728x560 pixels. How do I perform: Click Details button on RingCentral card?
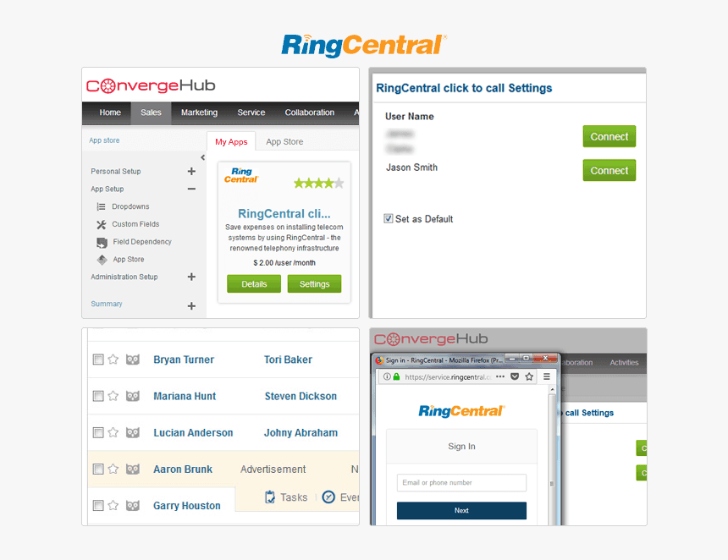click(254, 284)
